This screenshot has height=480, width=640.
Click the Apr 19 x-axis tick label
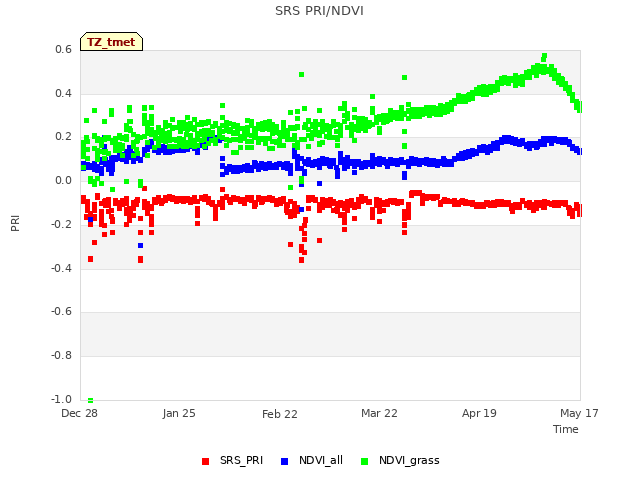click(x=479, y=413)
